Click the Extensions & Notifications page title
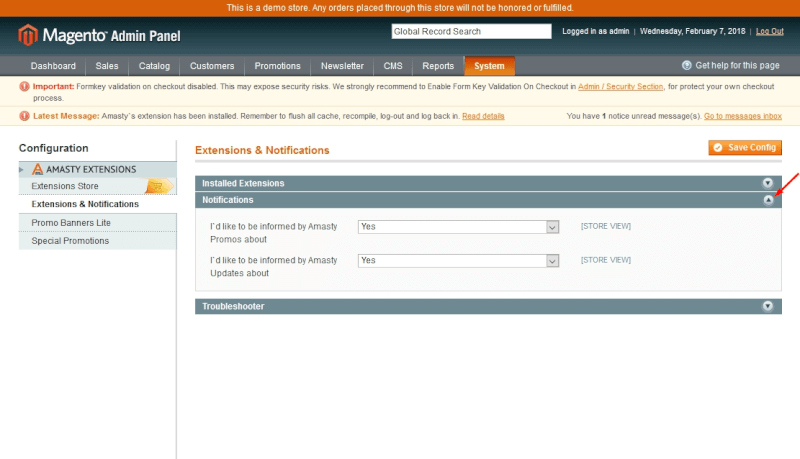 tap(262, 150)
